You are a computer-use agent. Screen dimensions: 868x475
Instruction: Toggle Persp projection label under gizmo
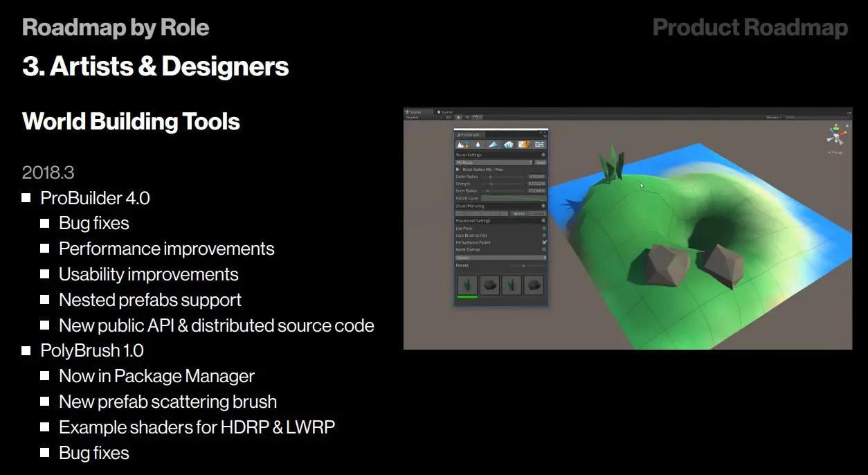pyautogui.click(x=835, y=152)
